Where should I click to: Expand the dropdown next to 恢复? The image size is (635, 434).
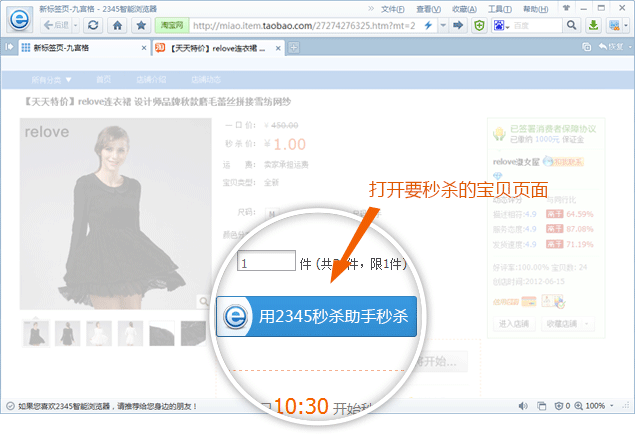629,47
